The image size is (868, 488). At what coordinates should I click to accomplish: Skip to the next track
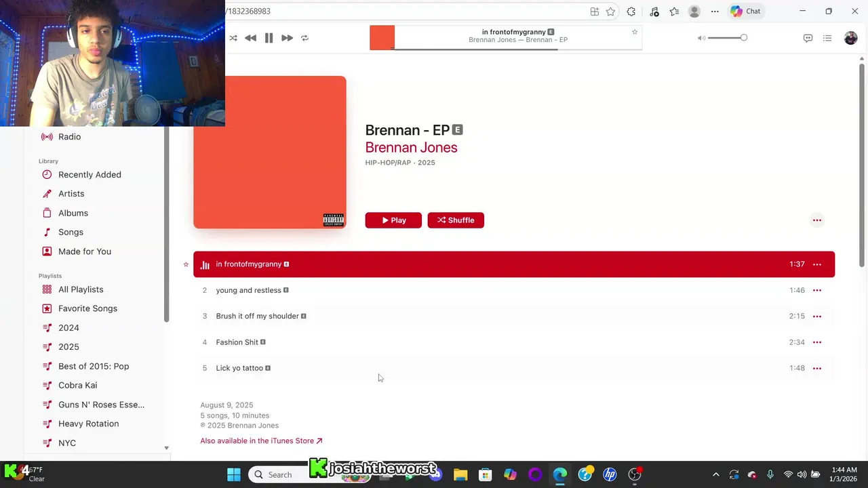[287, 38]
